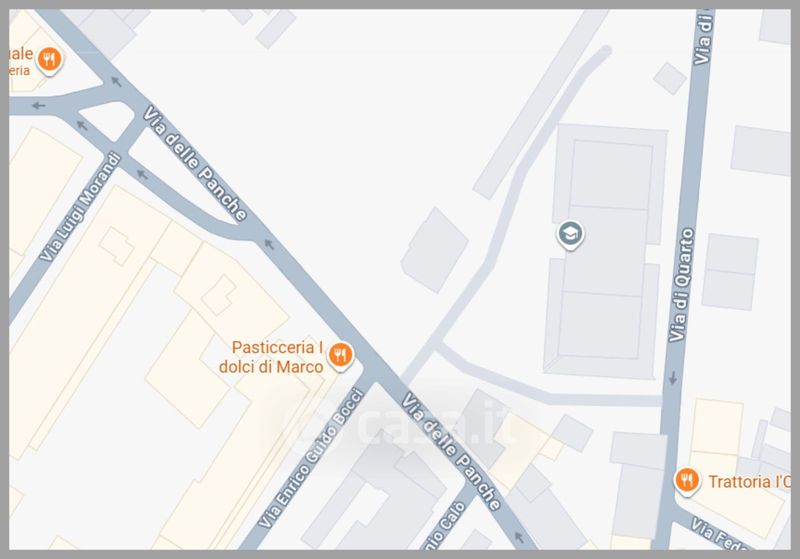Image resolution: width=800 pixels, height=559 pixels.
Task: Click the large school building footprint
Action: [x=606, y=251]
